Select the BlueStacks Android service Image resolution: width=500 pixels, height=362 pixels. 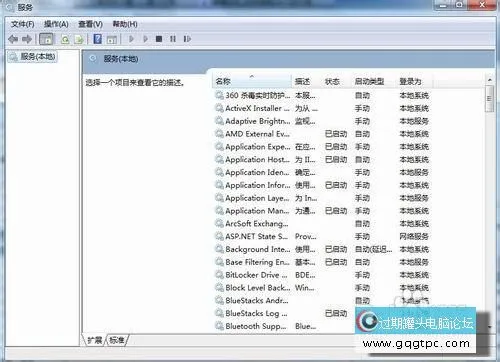(x=322, y=301)
